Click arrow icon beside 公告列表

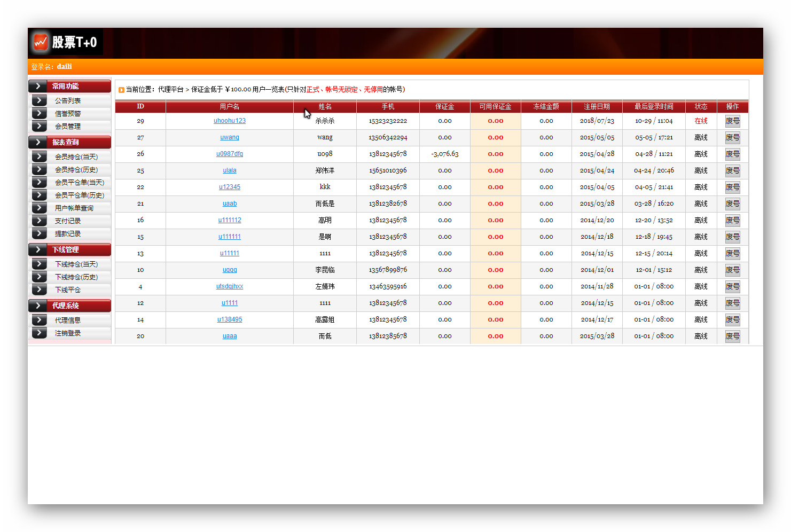tap(40, 100)
